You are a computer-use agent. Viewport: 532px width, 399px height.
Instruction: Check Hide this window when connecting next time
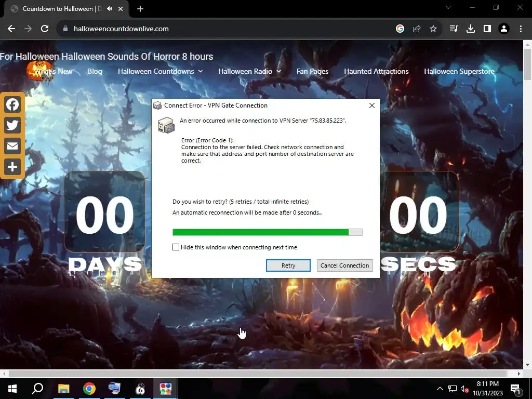tap(176, 247)
